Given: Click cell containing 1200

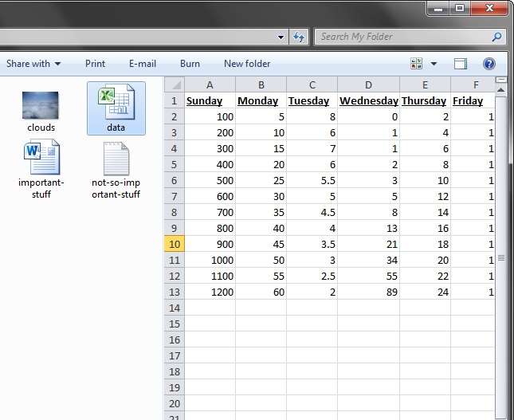Looking at the screenshot, I should [x=210, y=292].
